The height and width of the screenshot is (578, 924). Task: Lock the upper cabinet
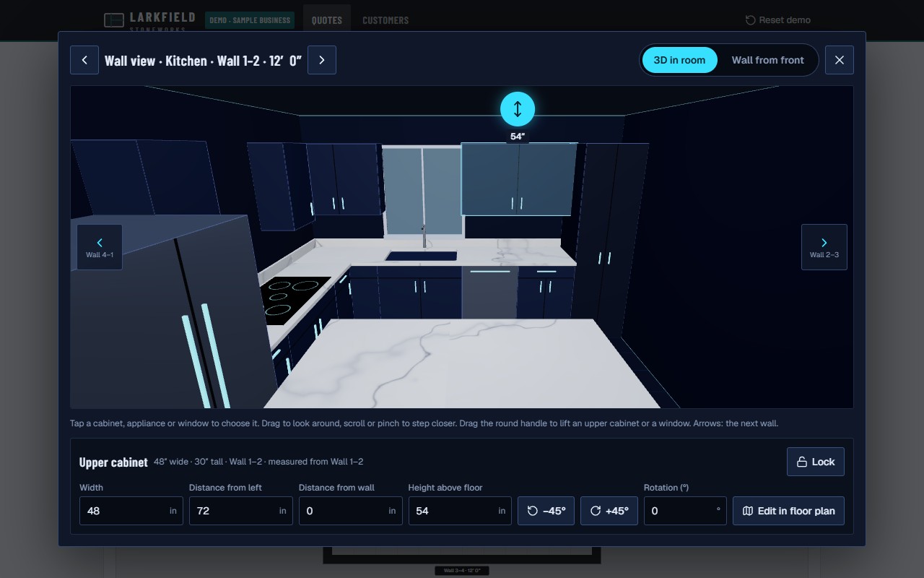tap(816, 462)
